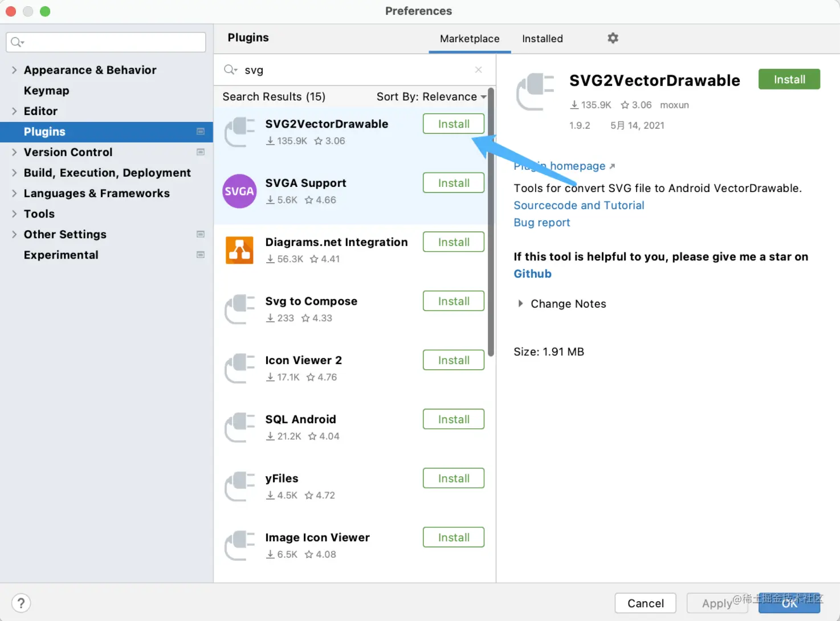Install the SVGA Support plugin

454,183
